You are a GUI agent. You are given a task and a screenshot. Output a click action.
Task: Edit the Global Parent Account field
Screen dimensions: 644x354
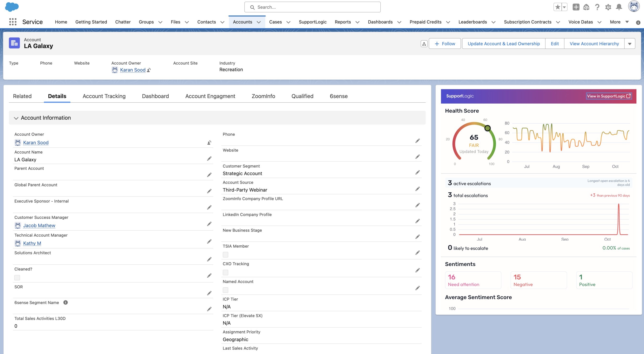tap(209, 191)
